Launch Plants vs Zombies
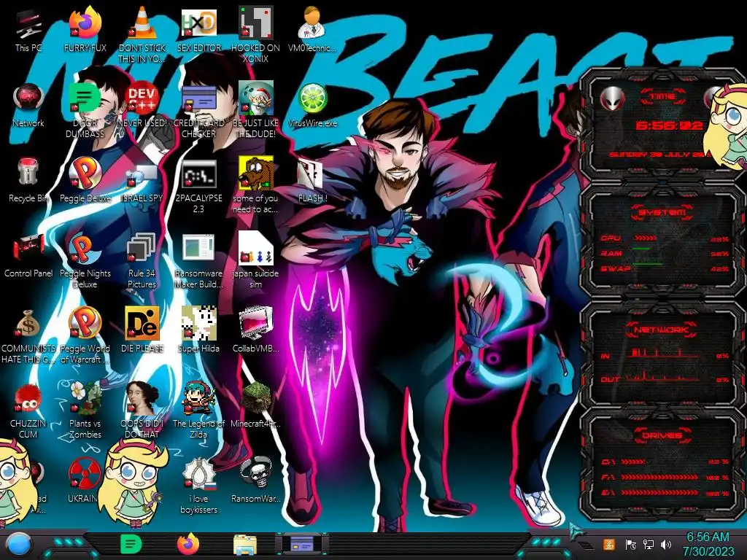Image resolution: width=747 pixels, height=560 pixels. click(x=85, y=411)
